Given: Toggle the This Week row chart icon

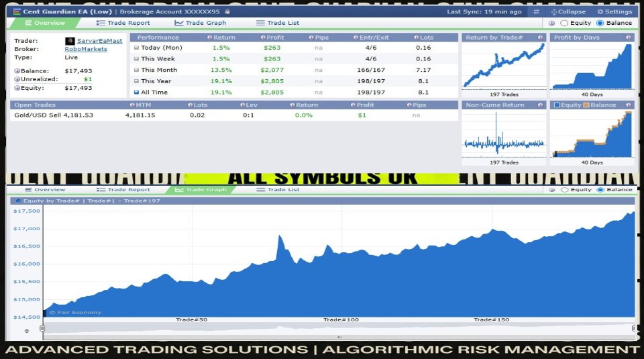Looking at the screenshot, I should tap(136, 59).
